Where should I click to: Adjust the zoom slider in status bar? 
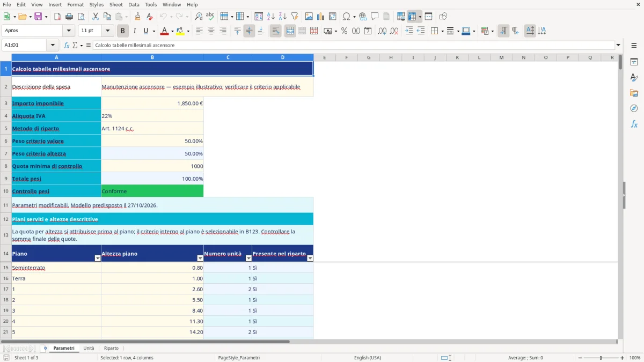pos(601,358)
